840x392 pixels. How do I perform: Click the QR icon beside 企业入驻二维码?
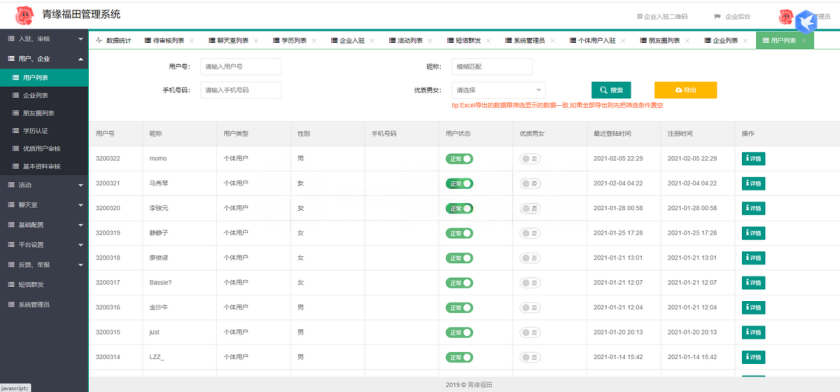click(x=639, y=17)
